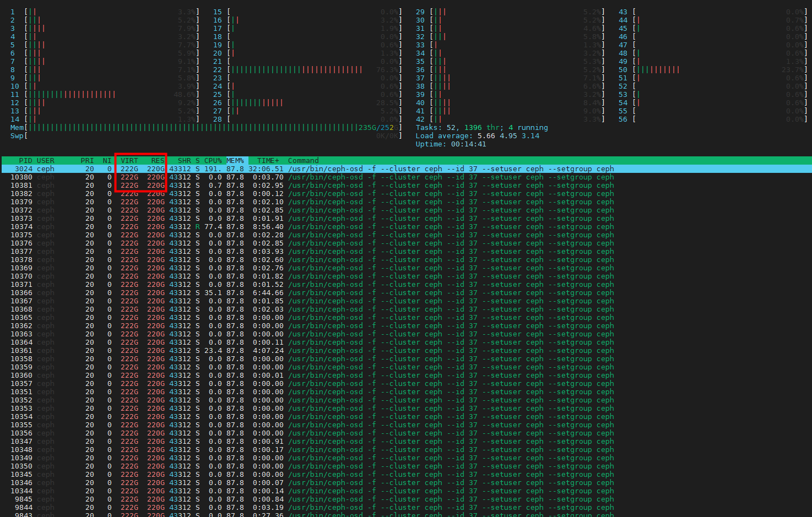
Task: Click the TIME+ value 8:56.40
Action: coord(268,227)
